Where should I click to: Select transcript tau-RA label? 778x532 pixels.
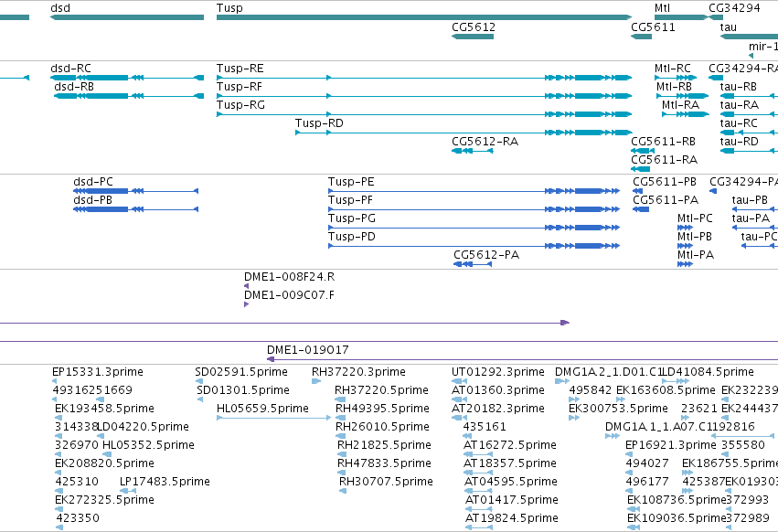point(740,105)
